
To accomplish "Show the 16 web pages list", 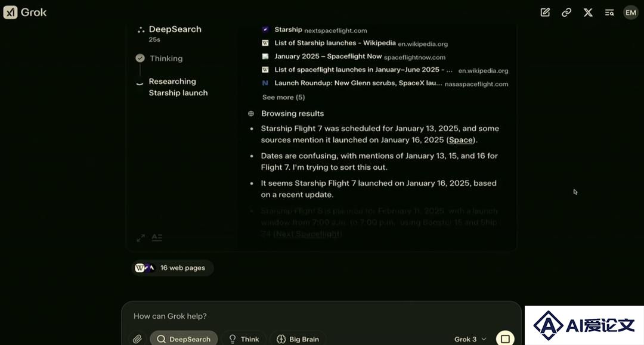I will coord(172,268).
